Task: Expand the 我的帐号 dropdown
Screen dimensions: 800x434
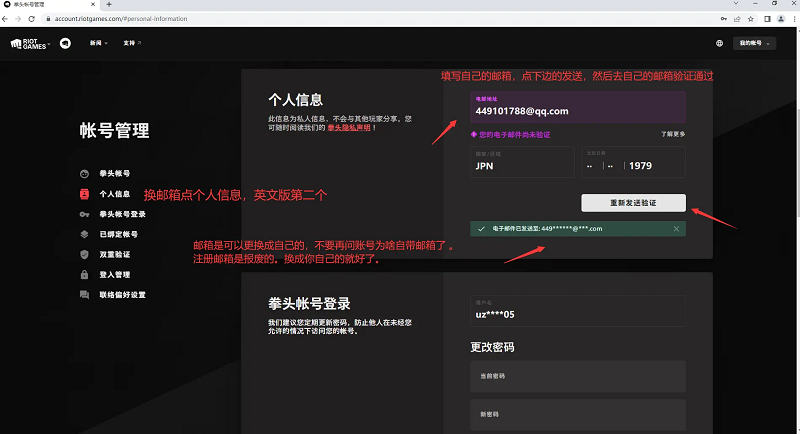Action: click(755, 43)
